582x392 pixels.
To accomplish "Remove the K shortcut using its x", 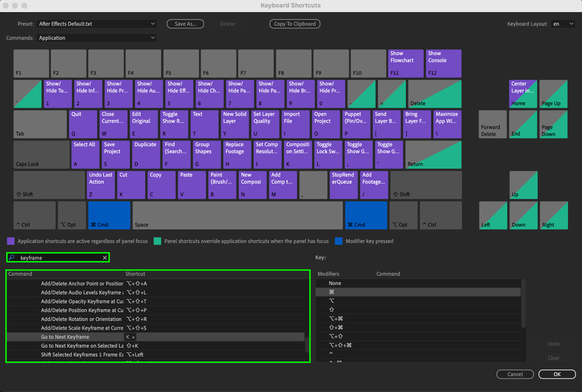I will tap(133, 337).
